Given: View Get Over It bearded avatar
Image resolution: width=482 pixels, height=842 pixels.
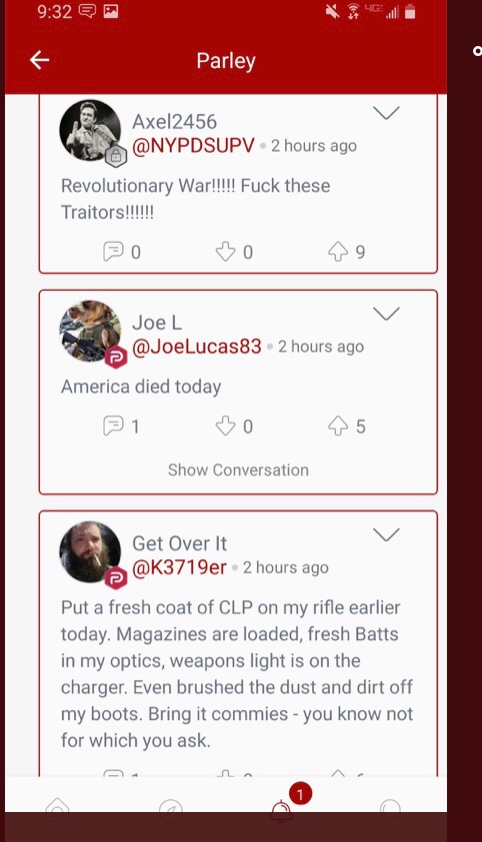Looking at the screenshot, I should tap(90, 552).
